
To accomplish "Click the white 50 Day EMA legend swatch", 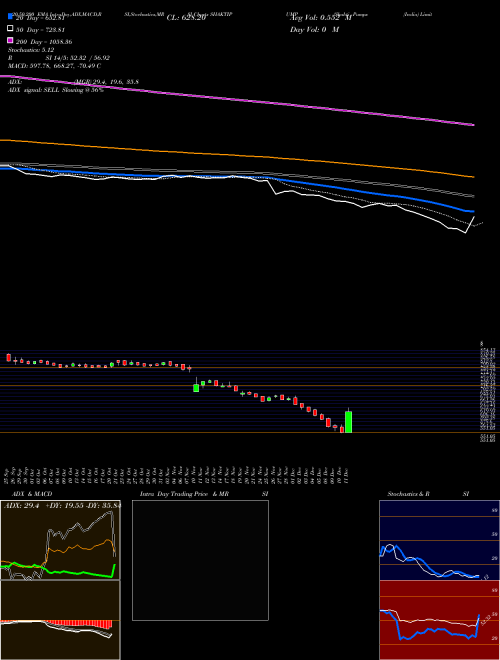I will 10,29.
